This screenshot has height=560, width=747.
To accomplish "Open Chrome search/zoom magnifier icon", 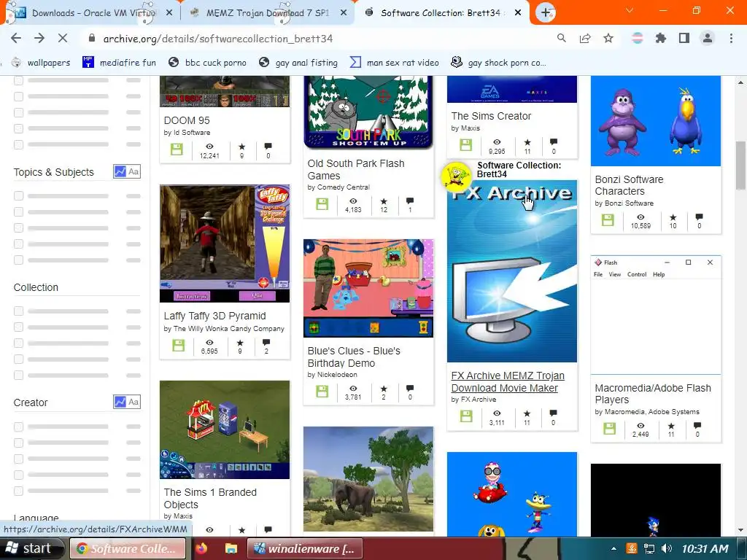I will coord(562,38).
